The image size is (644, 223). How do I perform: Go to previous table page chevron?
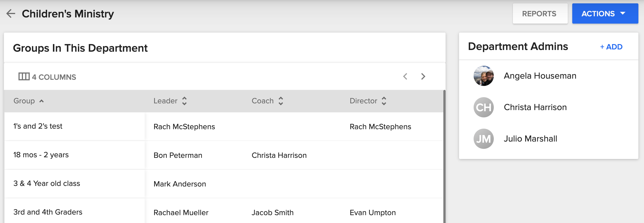[x=405, y=76]
